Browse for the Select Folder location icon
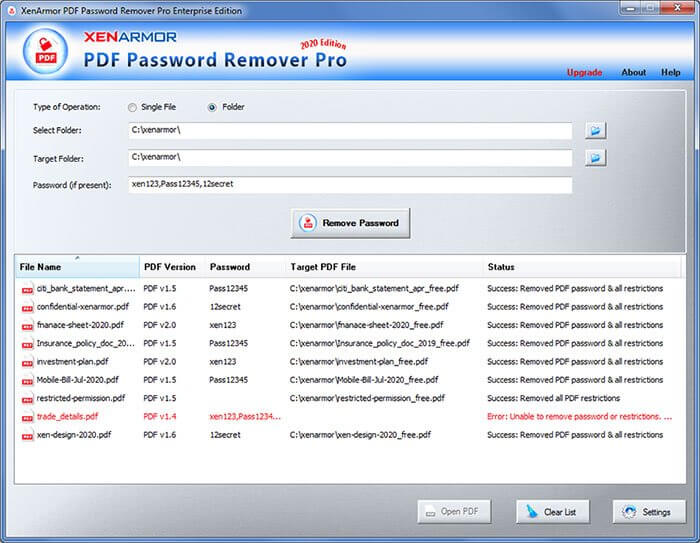 coord(596,130)
